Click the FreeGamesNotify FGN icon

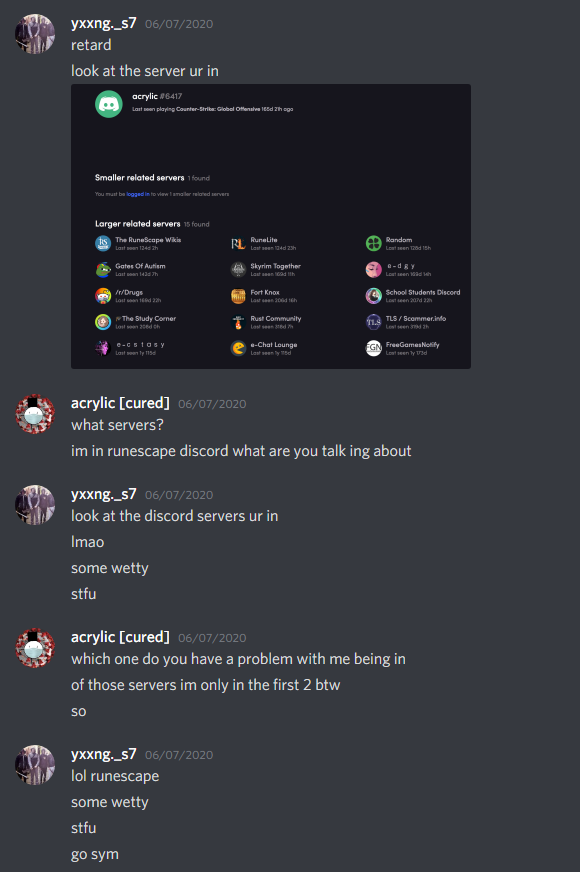373,348
